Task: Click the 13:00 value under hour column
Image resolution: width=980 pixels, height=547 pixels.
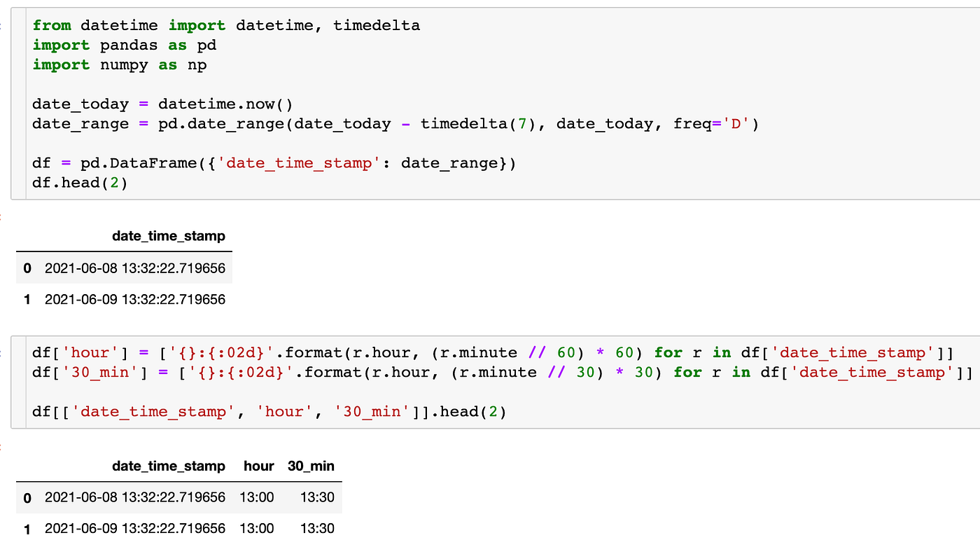Action: [258, 497]
